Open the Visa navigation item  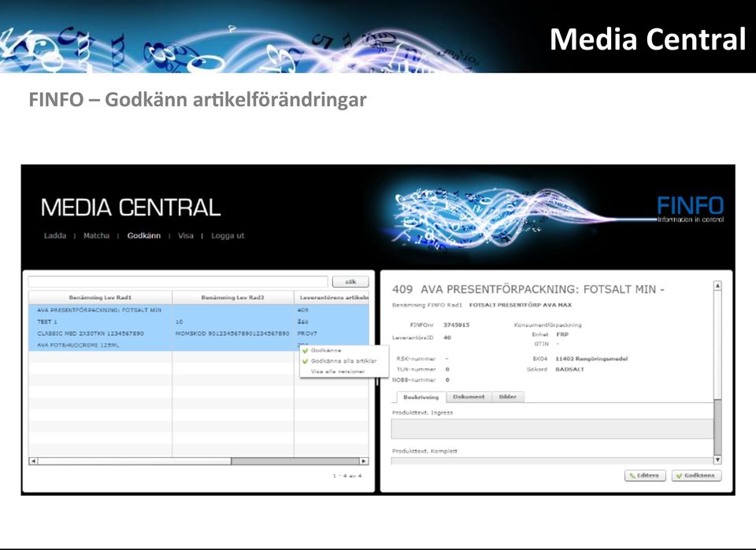pos(186,235)
